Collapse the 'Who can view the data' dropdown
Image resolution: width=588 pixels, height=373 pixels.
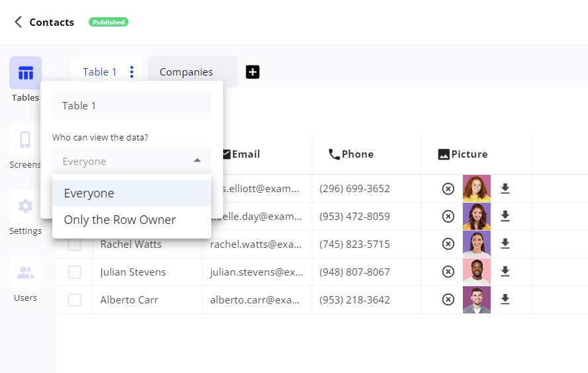point(197,161)
